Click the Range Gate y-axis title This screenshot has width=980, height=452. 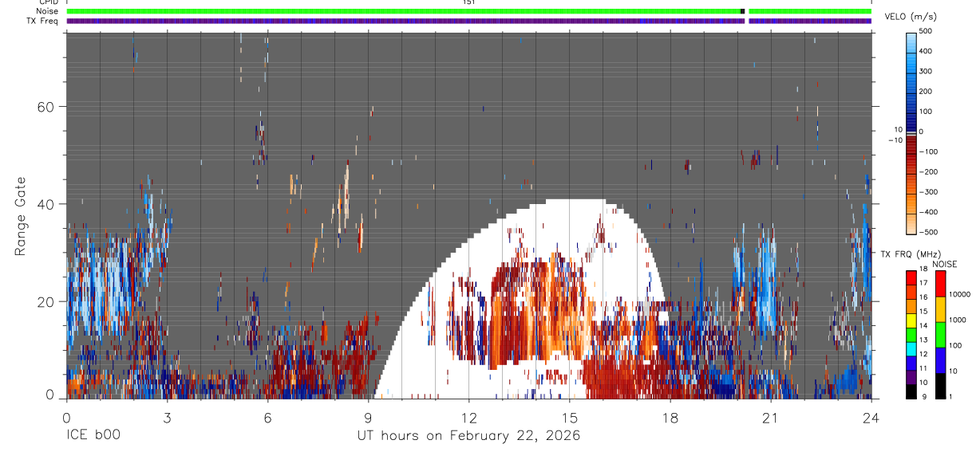[20, 216]
